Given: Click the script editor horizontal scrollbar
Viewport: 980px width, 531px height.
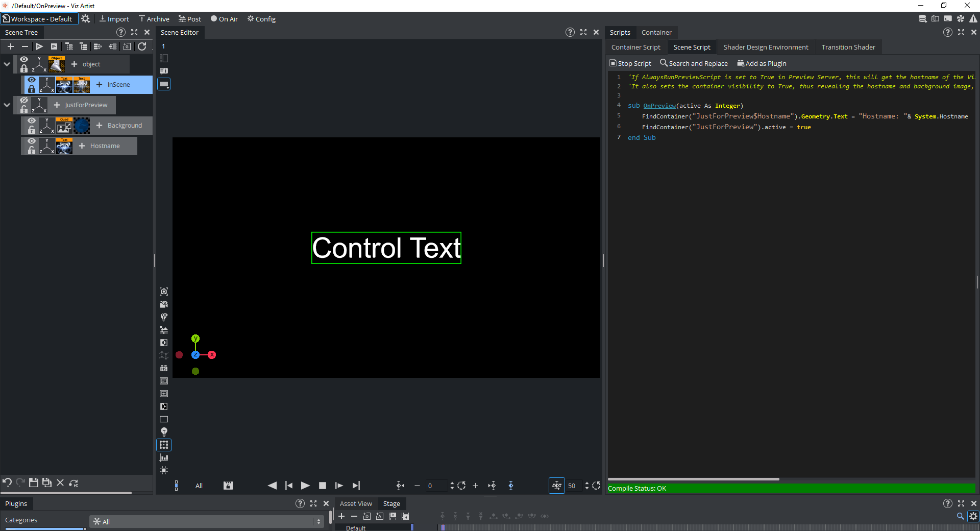Looking at the screenshot, I should click(x=693, y=479).
